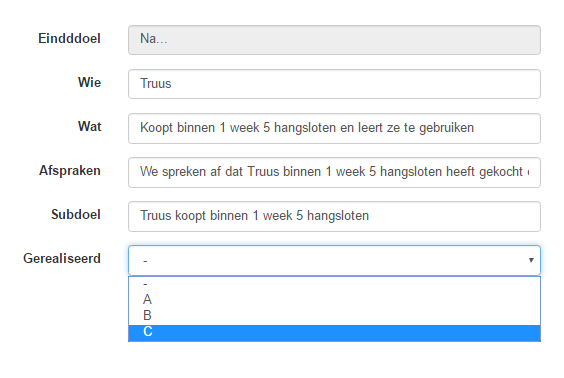Screen dimensions: 564x378
Task: Click the Gerealiseerd select box
Action: [334, 260]
